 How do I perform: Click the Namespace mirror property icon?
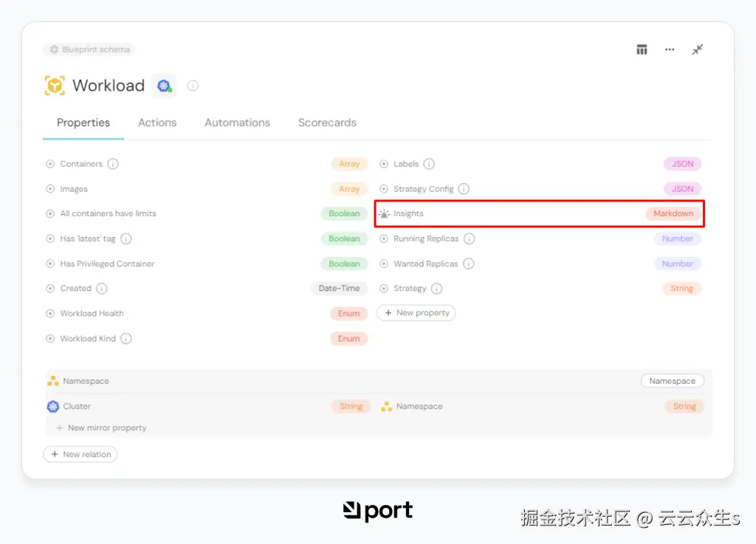pyautogui.click(x=386, y=406)
